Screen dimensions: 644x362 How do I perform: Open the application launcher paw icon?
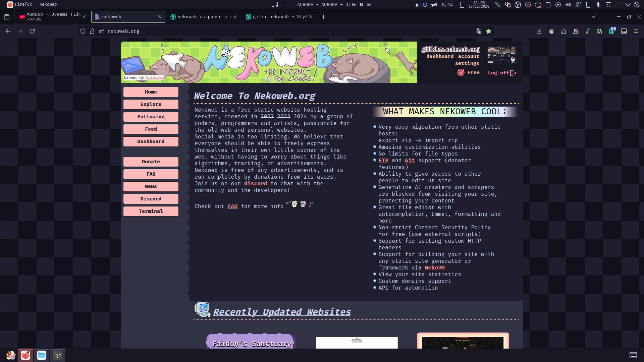[x=10, y=355]
